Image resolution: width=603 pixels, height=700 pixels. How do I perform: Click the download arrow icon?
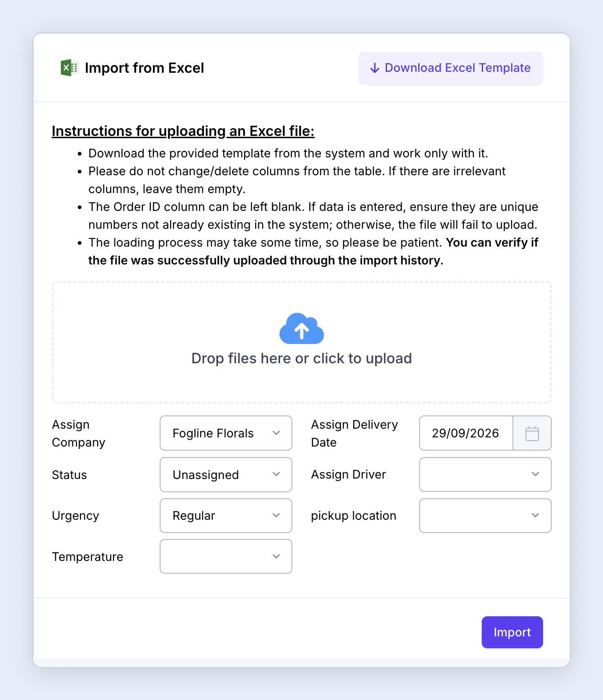[x=375, y=68]
